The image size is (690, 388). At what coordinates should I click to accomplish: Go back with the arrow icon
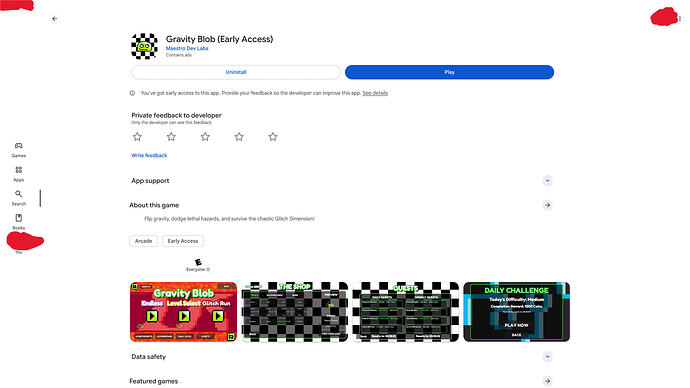coord(55,18)
